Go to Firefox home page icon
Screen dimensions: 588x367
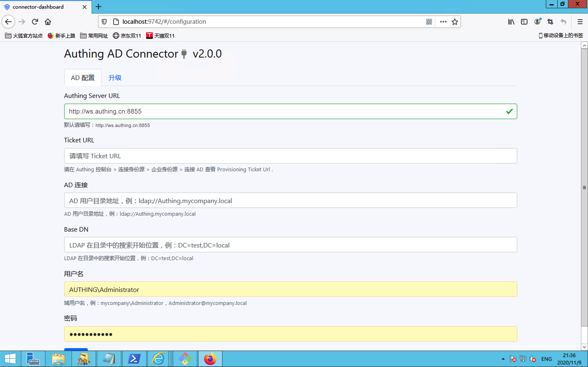[48, 22]
